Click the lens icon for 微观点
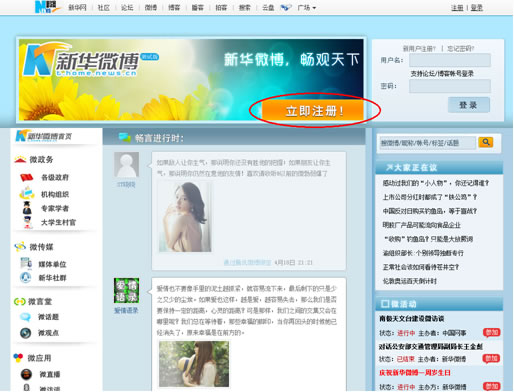514x392 pixels. coord(26,333)
